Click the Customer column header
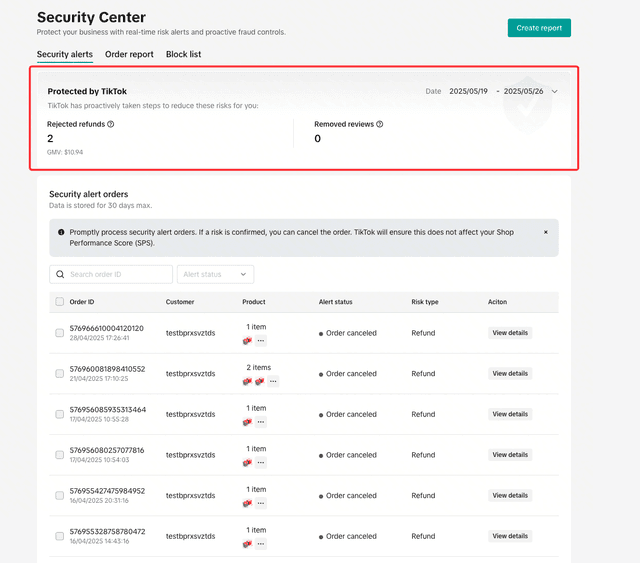 click(180, 302)
